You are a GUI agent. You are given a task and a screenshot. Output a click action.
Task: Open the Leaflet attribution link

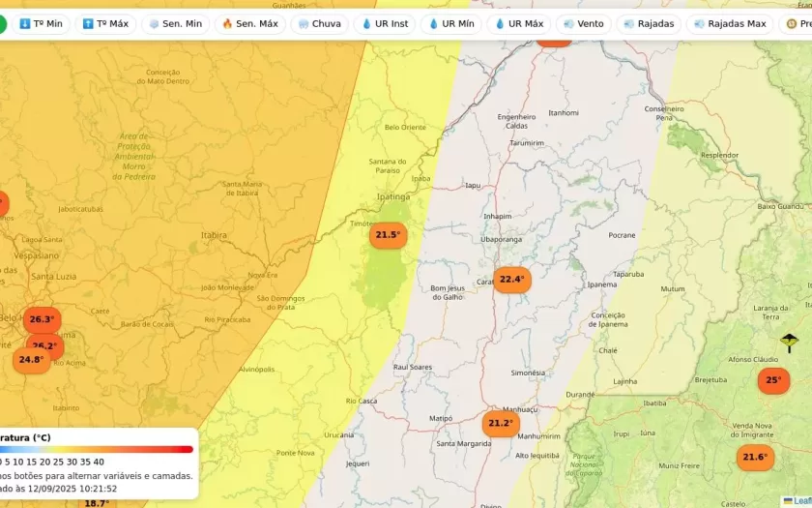tap(798, 501)
